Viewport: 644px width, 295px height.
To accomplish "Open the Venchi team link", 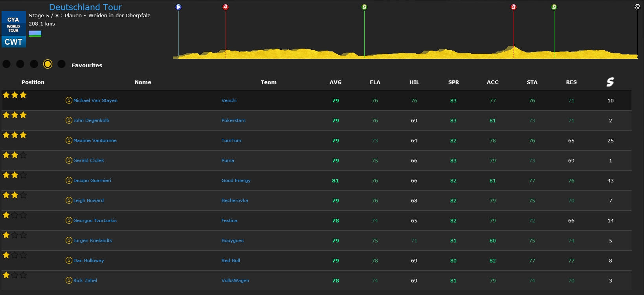I will tap(229, 100).
